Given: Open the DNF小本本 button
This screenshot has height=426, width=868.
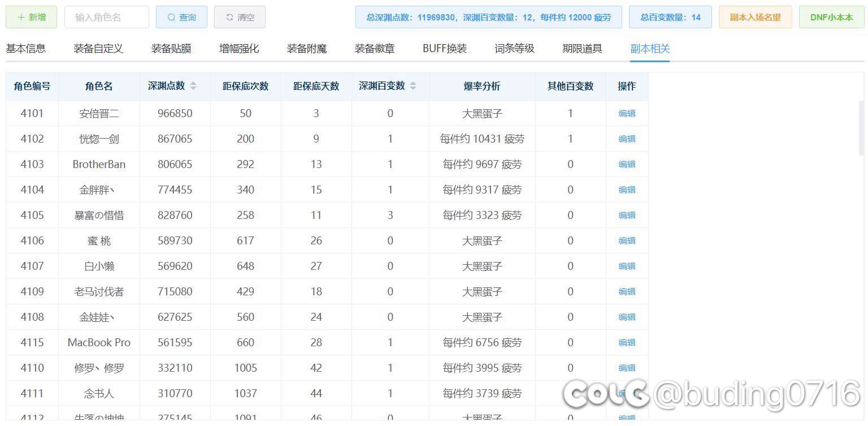Looking at the screenshot, I should pyautogui.click(x=831, y=17).
